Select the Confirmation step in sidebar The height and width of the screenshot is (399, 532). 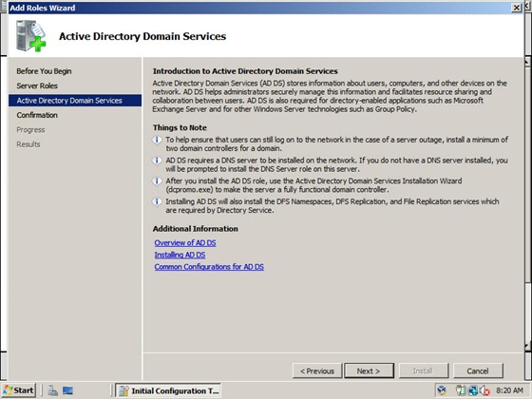(x=37, y=115)
